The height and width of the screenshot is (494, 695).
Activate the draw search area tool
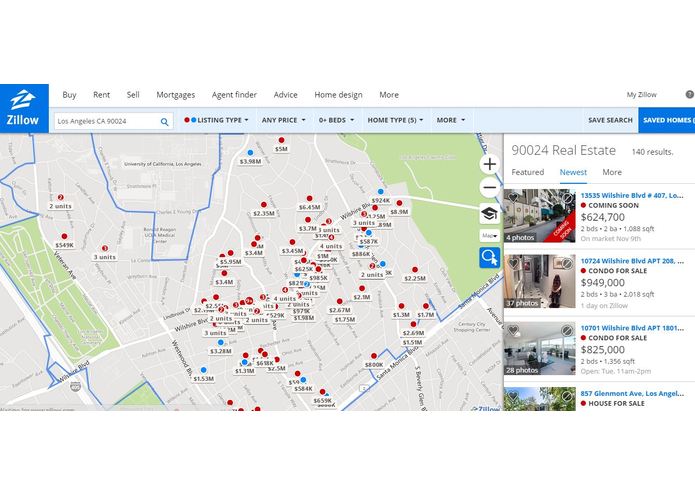[x=489, y=257]
